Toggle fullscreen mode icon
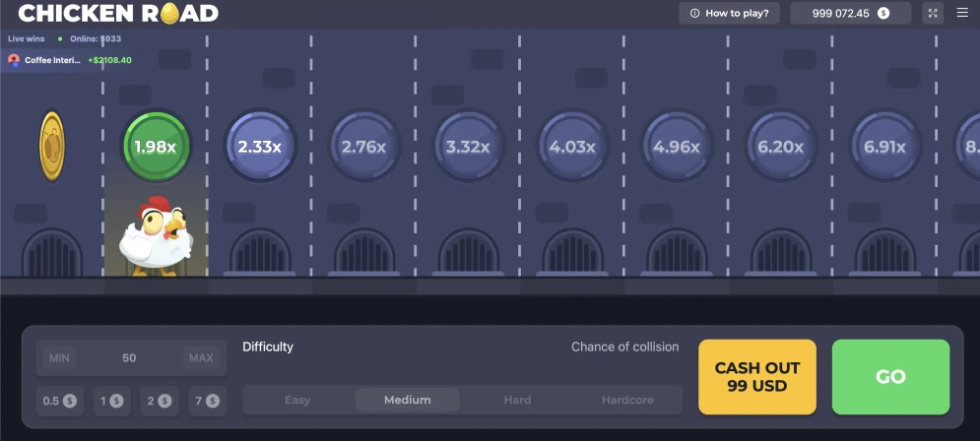Screen dimensions: 980x441 coord(933,13)
